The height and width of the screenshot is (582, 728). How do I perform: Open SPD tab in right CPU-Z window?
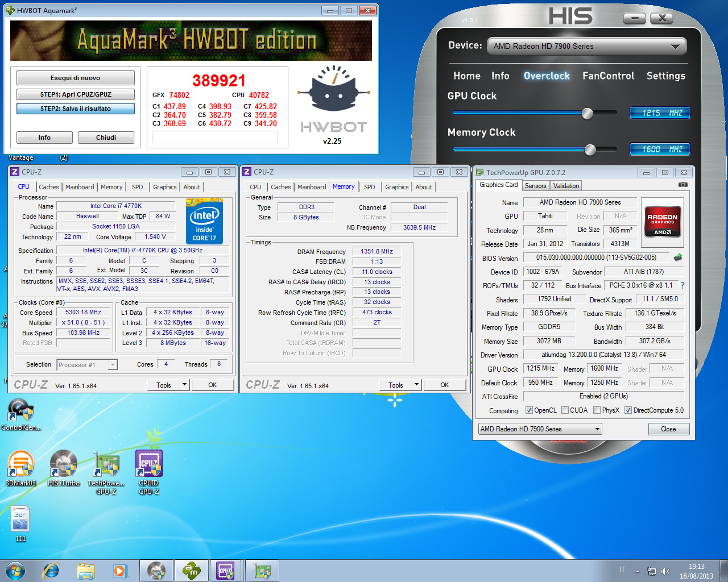[x=370, y=187]
